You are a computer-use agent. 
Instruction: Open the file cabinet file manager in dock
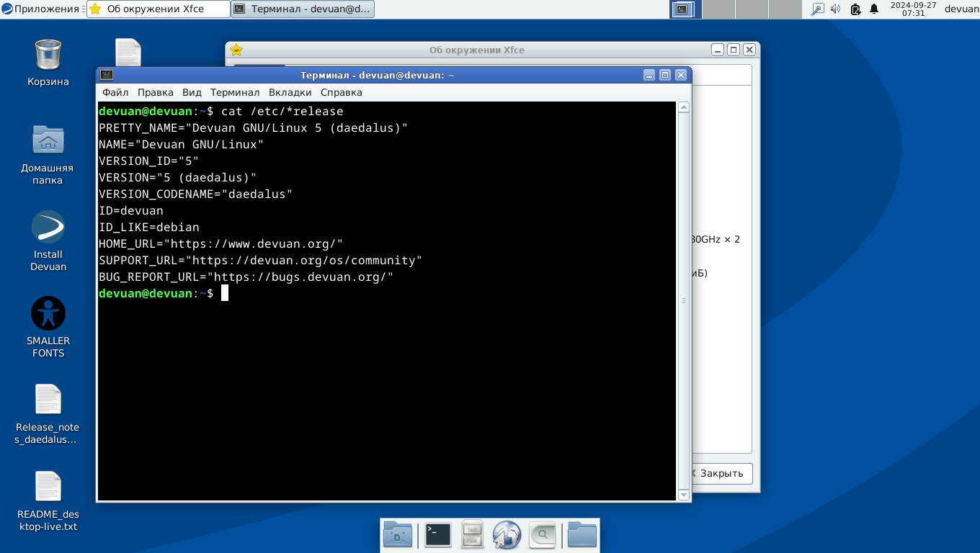tap(472, 535)
